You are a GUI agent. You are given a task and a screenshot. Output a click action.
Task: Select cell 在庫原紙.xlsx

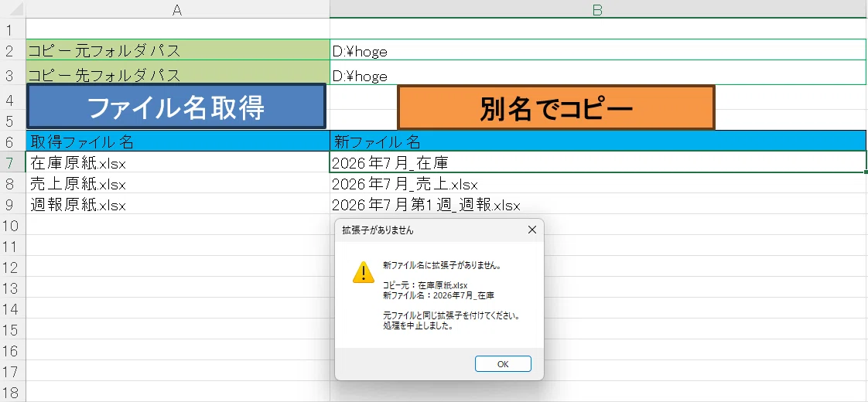[x=178, y=162]
